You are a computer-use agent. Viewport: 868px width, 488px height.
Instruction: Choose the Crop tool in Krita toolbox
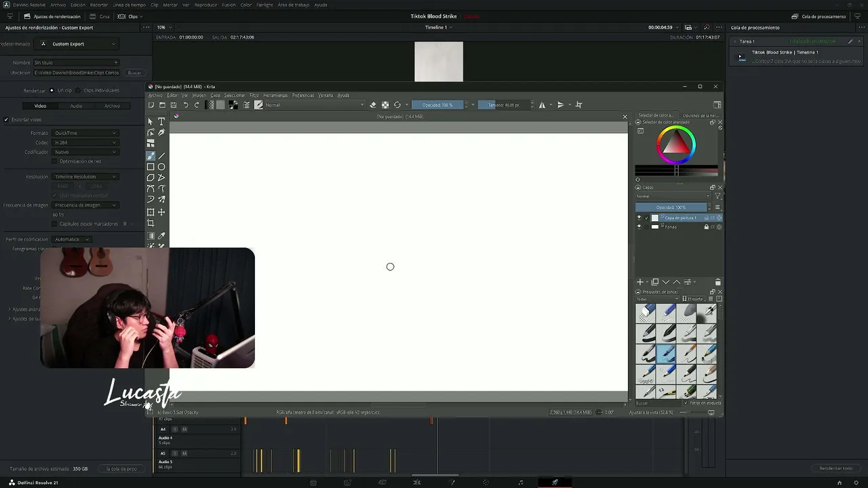151,223
